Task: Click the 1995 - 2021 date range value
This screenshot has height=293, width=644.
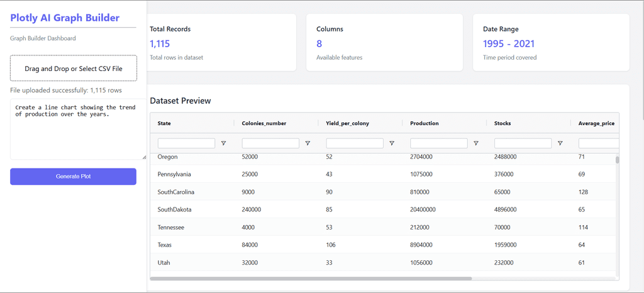Action: tap(509, 43)
